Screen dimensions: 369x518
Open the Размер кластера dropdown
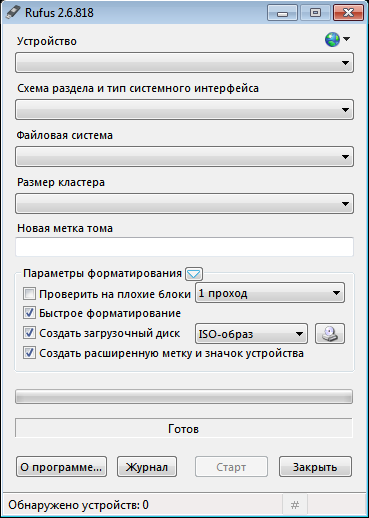pyautogui.click(x=184, y=204)
